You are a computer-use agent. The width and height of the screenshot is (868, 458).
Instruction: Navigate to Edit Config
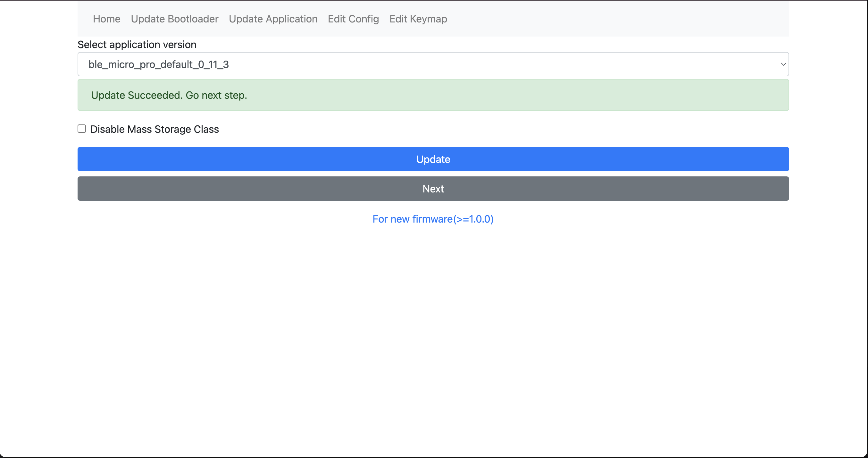coord(353,19)
